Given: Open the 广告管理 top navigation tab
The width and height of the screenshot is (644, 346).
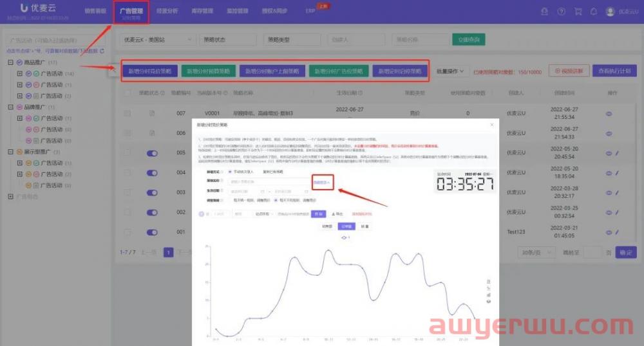Looking at the screenshot, I should coord(131,12).
